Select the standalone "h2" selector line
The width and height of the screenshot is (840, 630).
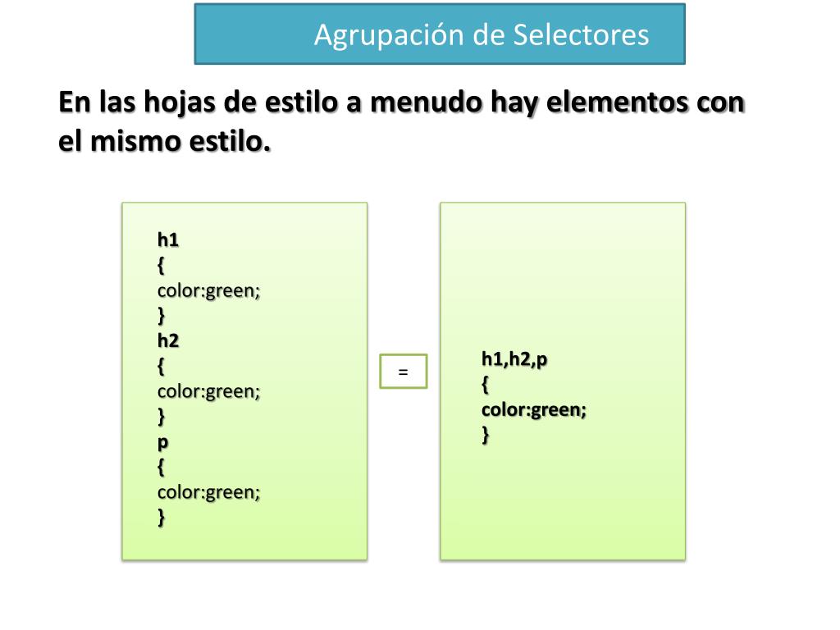coord(168,341)
